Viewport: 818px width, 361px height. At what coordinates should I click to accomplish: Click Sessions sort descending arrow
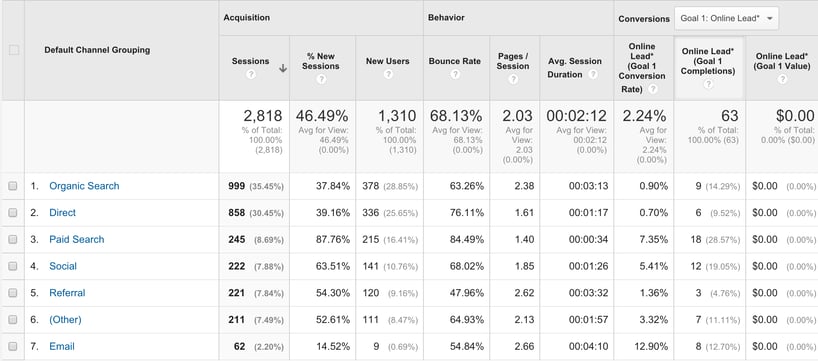pyautogui.click(x=283, y=68)
